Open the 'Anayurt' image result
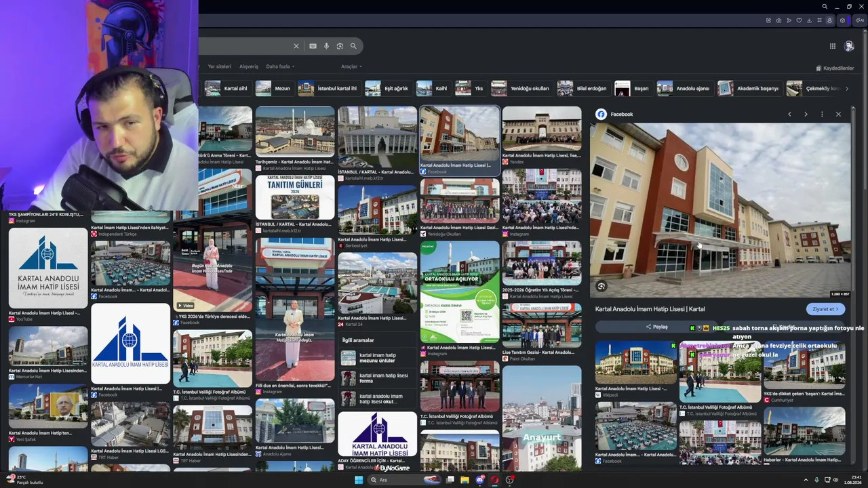Image resolution: width=868 pixels, height=488 pixels. (542, 418)
